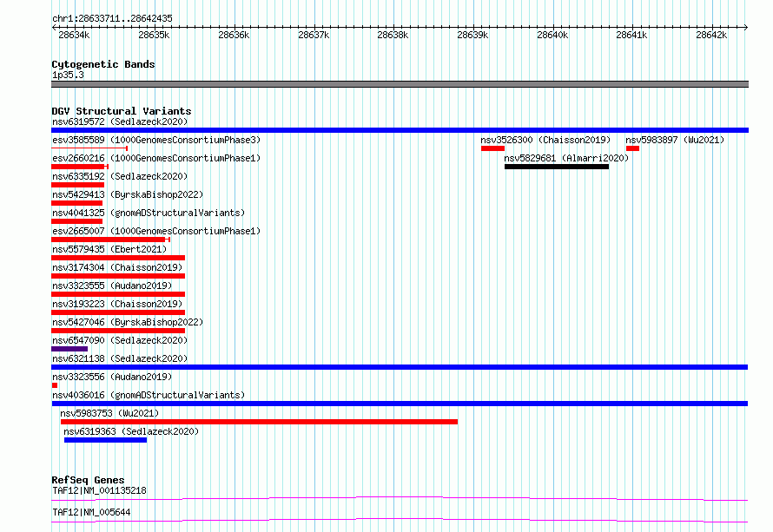The height and width of the screenshot is (532, 773).
Task: Click the red nsv6335192 feature bar
Action: [78, 185]
